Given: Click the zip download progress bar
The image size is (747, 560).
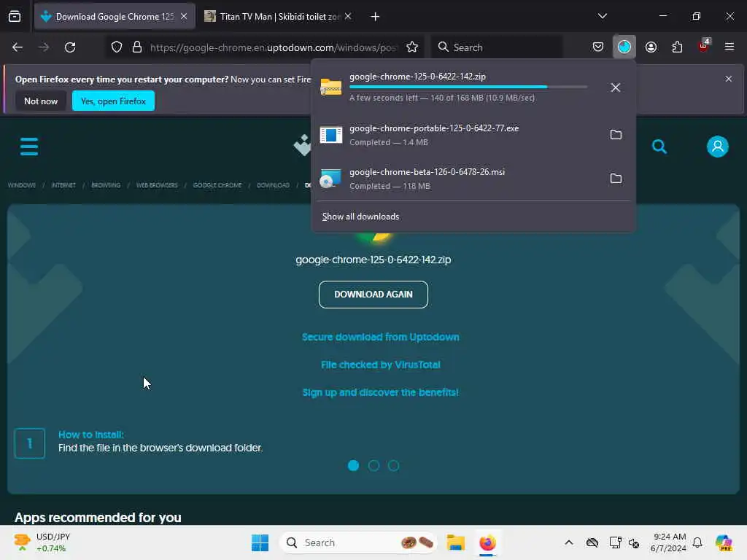Looking at the screenshot, I should click(468, 87).
